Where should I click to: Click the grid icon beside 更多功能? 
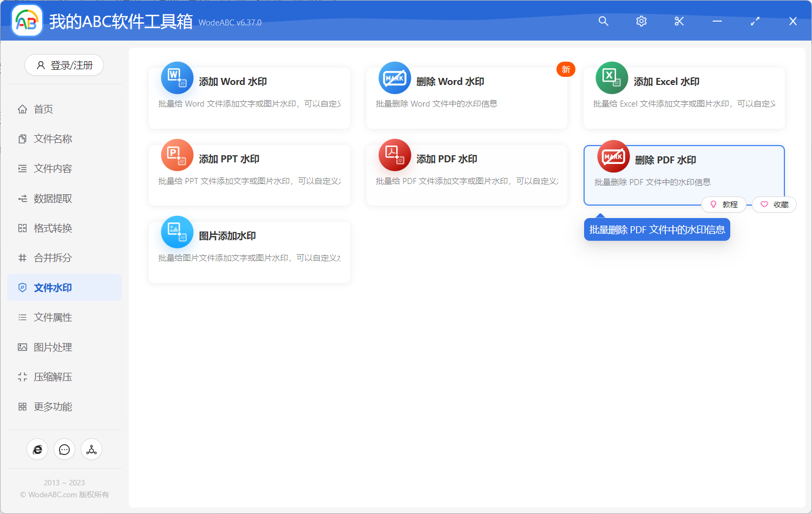[x=22, y=407]
